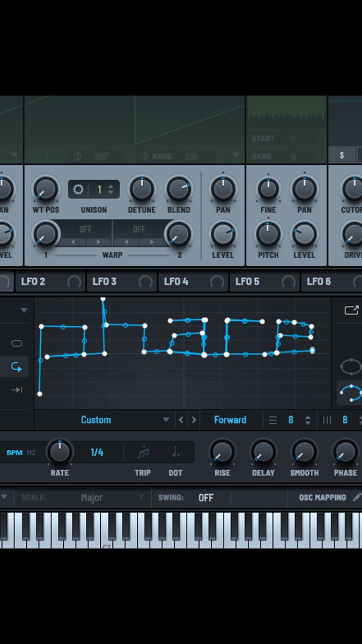Choose the blue arc path mode icon
The height and width of the screenshot is (644, 362).
[x=350, y=393]
